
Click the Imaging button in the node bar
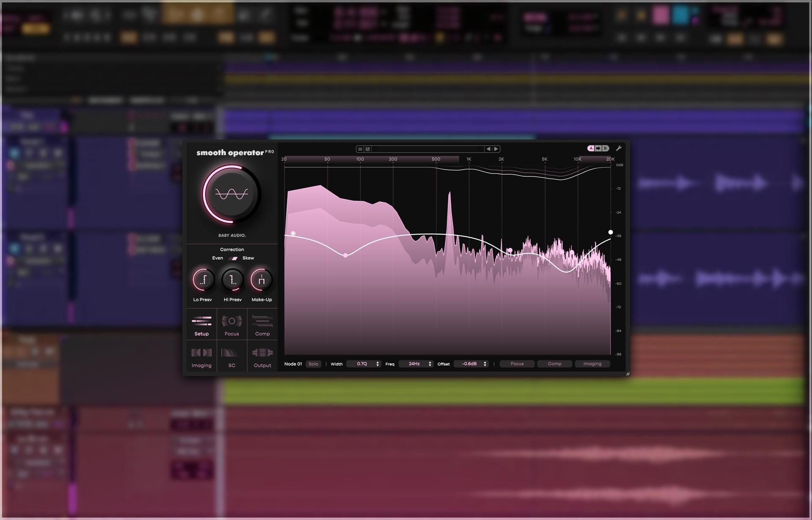click(592, 364)
